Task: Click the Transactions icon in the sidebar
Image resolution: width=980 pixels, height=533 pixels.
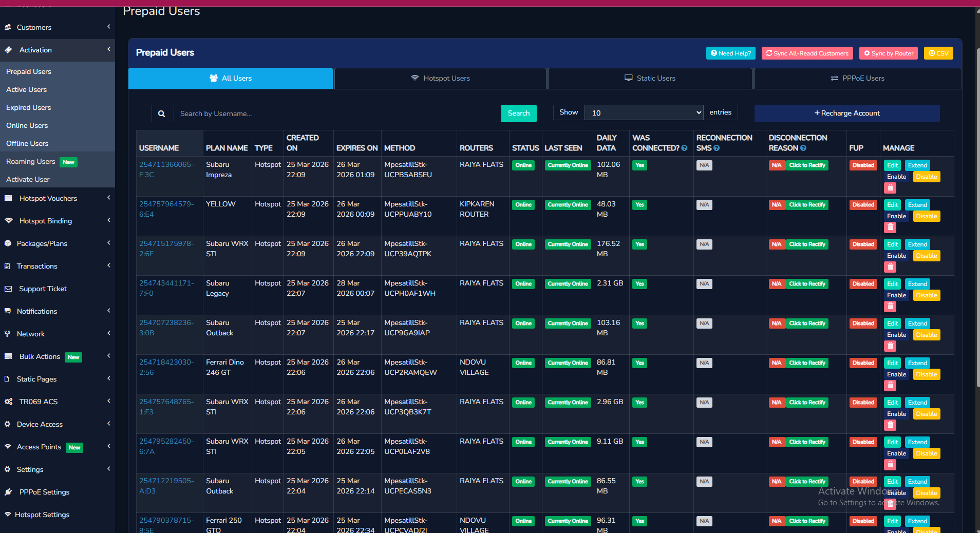Action: 8,266
